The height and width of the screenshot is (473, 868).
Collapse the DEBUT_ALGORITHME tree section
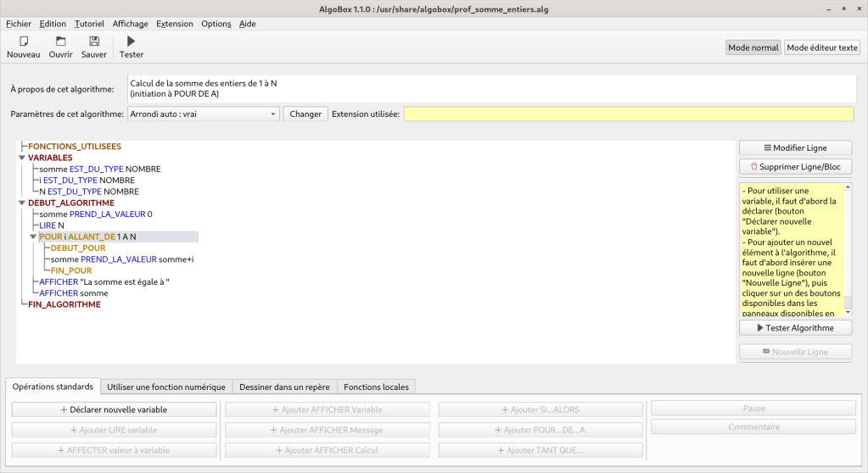(x=22, y=203)
